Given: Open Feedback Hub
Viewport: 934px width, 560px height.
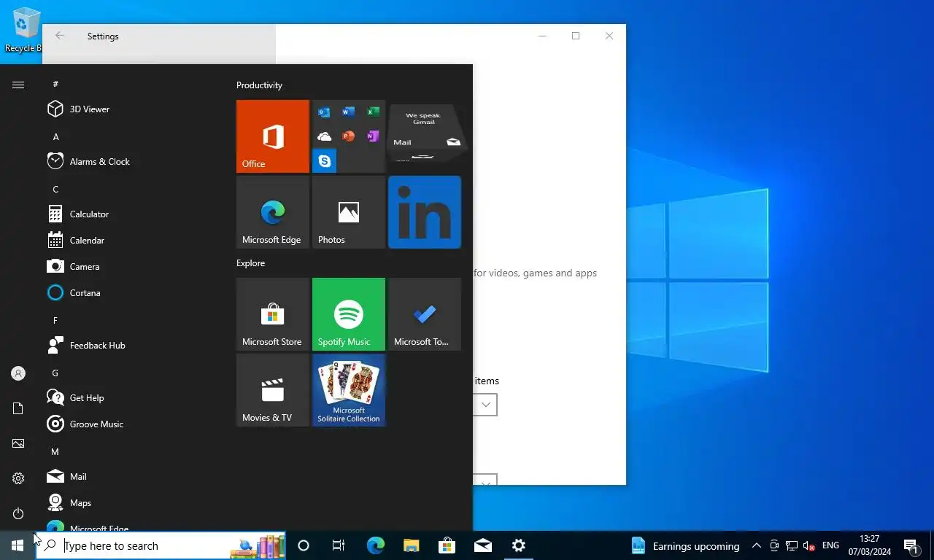Looking at the screenshot, I should click(x=131, y=346).
